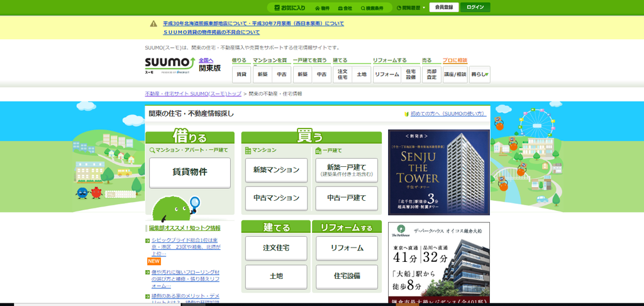Open 初めての方へ（SUUMOの使い方）link
Viewport: 644px width, 306px height.
pos(448,113)
